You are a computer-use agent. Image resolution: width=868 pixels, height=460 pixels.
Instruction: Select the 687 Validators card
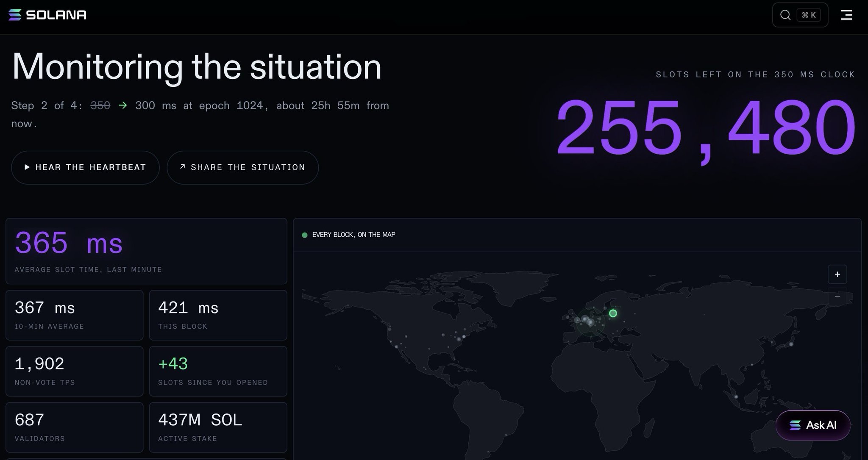75,427
